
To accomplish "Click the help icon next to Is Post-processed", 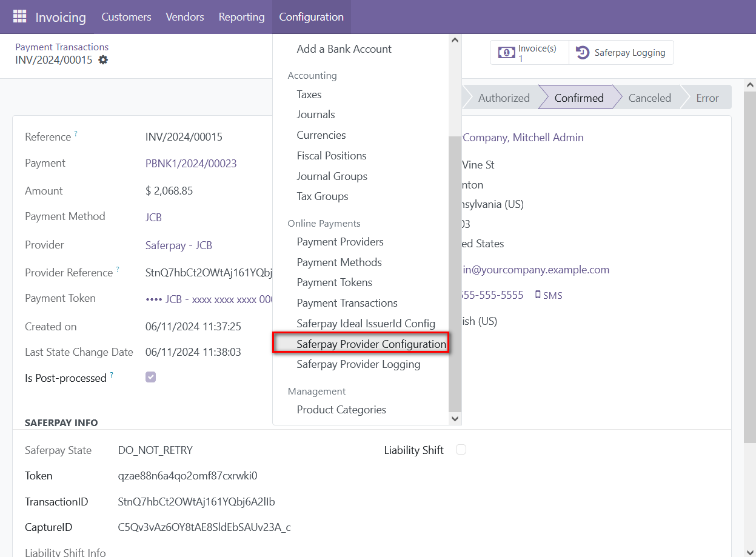I will click(113, 373).
